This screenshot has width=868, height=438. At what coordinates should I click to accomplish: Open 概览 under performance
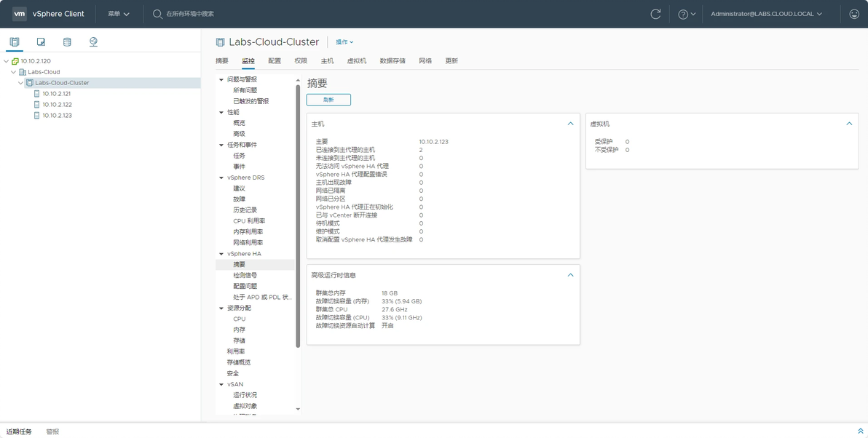(x=239, y=124)
